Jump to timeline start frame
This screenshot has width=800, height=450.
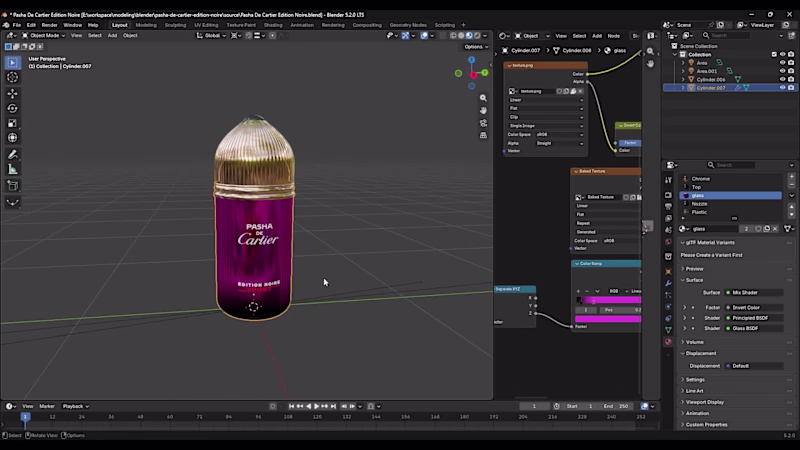[291, 406]
